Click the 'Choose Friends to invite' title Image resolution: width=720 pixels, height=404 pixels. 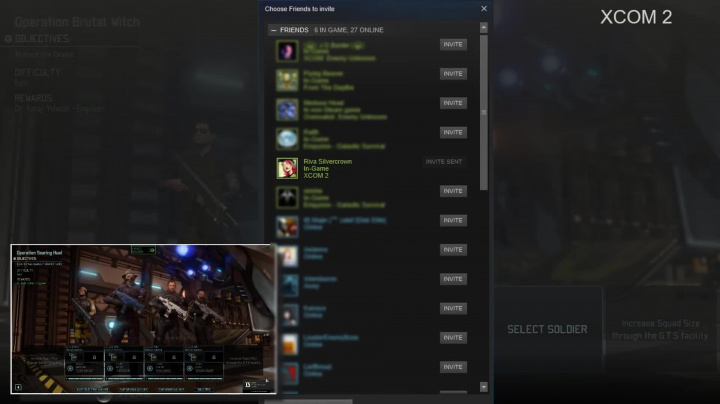pyautogui.click(x=299, y=9)
